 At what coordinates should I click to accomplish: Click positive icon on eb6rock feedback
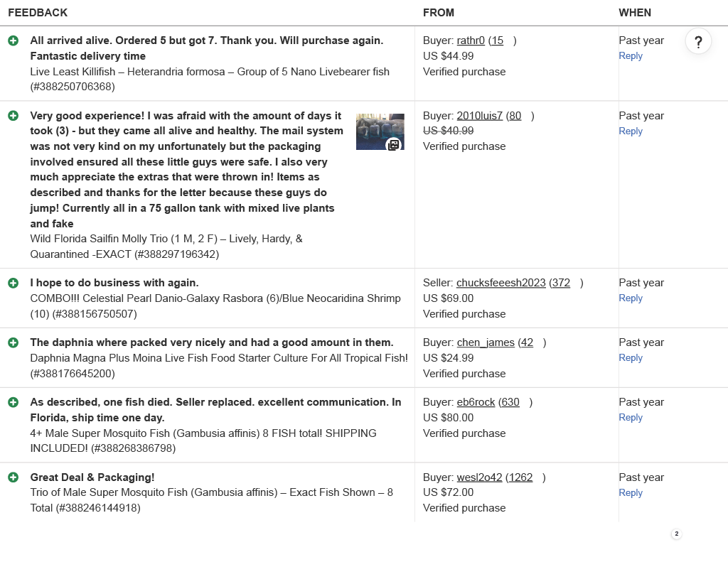point(14,402)
